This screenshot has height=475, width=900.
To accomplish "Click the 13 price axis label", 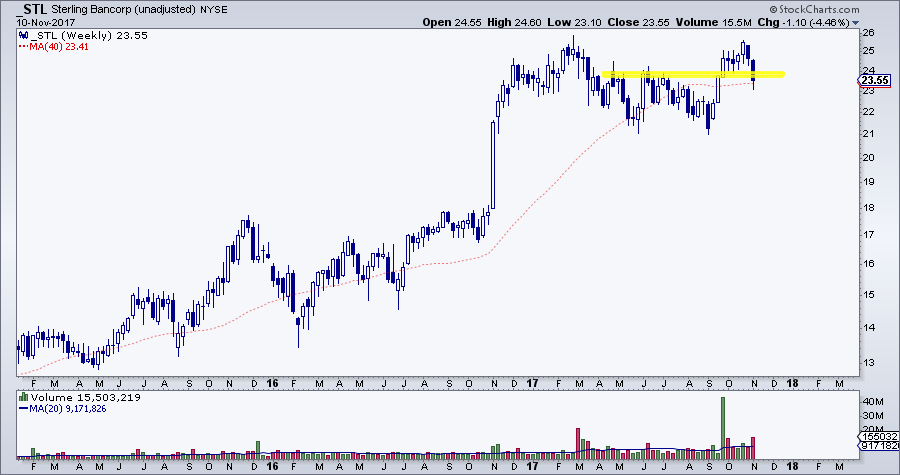I will 868,363.
